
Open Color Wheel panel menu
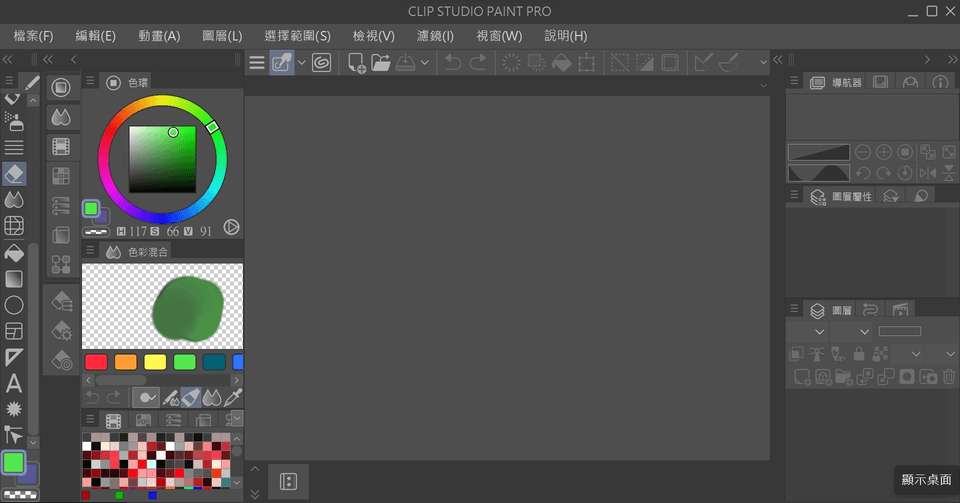pyautogui.click(x=90, y=81)
